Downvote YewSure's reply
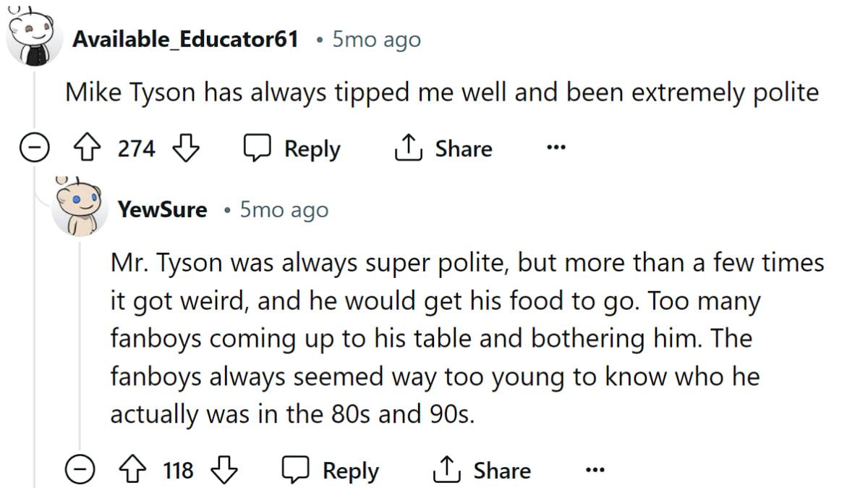Image resolution: width=868 pixels, height=488 pixels. 224,471
